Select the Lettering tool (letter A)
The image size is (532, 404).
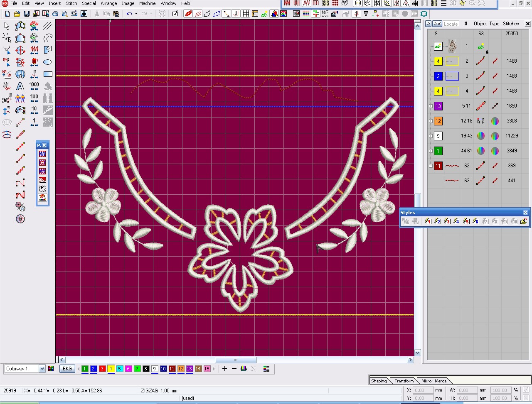click(x=20, y=86)
